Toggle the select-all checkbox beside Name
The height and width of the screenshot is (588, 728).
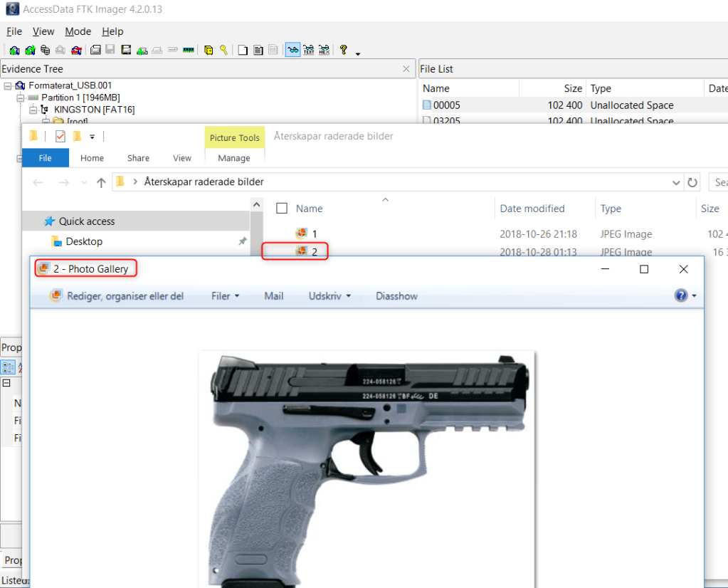click(282, 209)
